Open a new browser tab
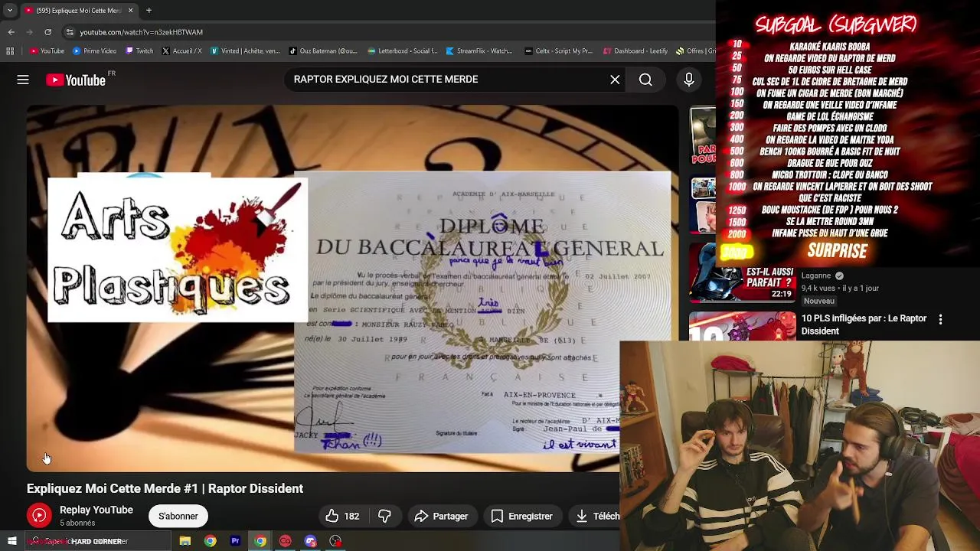The height and width of the screenshot is (551, 980). (x=149, y=11)
